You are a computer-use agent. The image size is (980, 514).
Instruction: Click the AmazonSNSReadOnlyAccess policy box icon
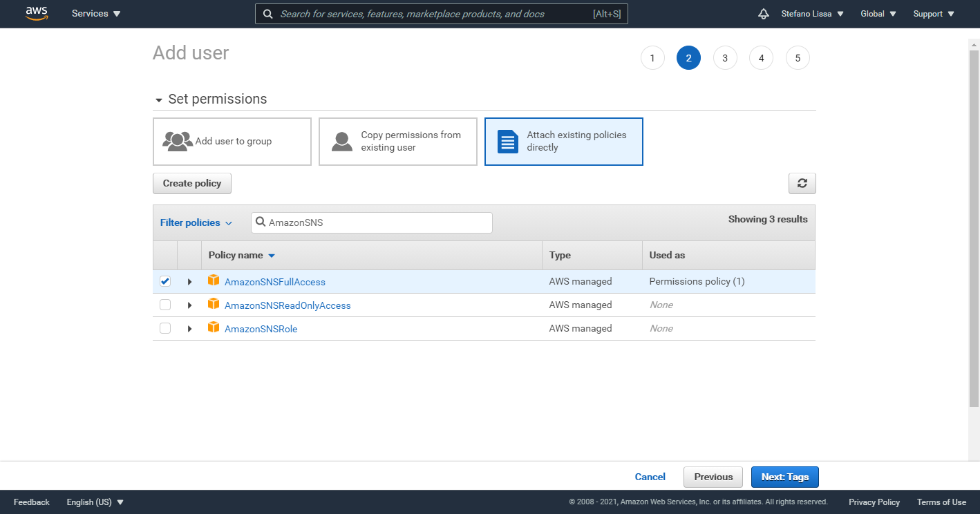click(214, 304)
